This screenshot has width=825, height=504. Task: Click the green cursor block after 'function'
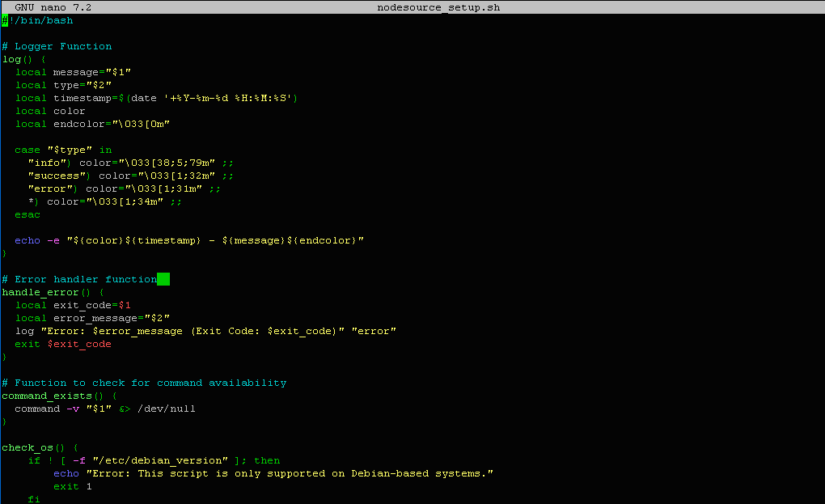point(163,279)
